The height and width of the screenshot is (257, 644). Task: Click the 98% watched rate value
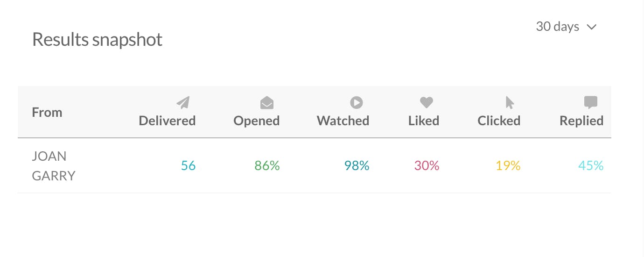(357, 165)
